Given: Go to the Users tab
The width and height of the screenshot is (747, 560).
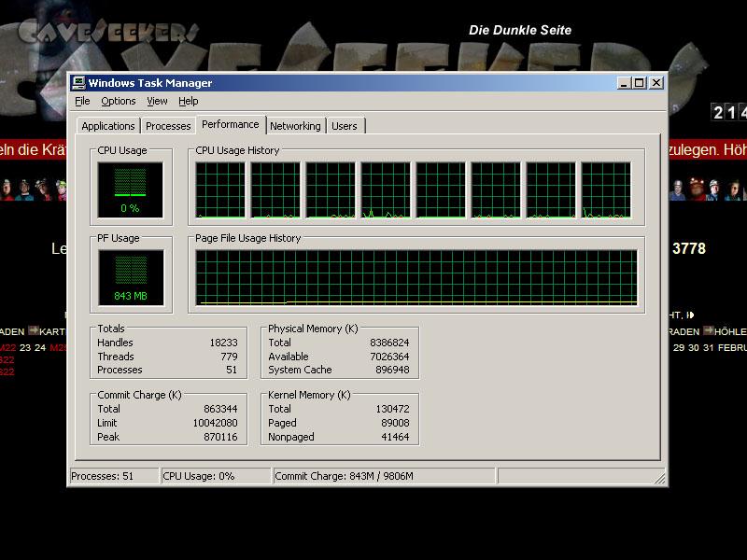Looking at the screenshot, I should tap(345, 126).
